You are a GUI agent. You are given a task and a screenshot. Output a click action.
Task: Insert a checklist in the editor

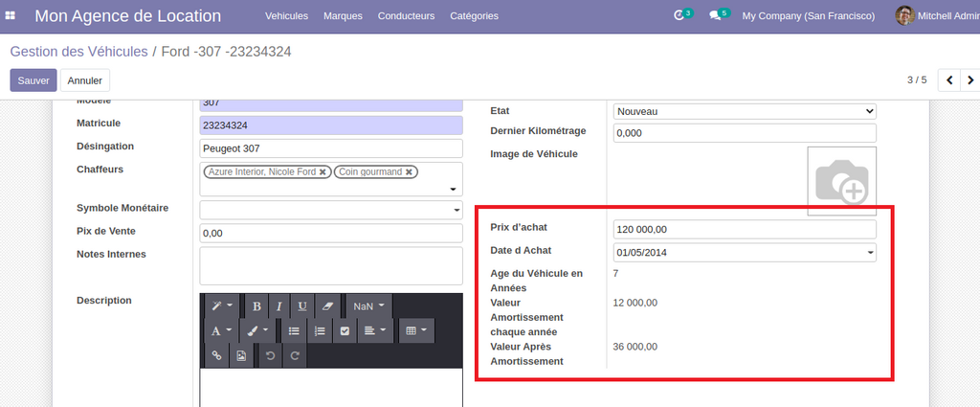[x=345, y=331]
